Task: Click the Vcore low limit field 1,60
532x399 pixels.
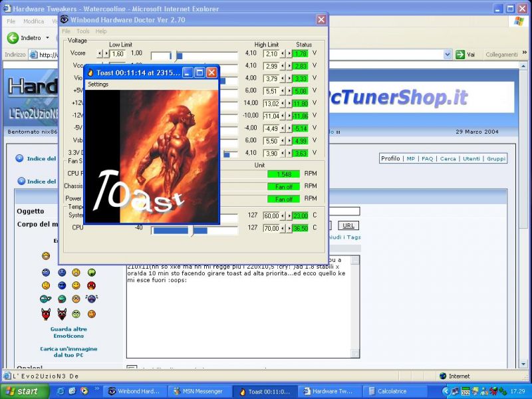Action: [118, 54]
